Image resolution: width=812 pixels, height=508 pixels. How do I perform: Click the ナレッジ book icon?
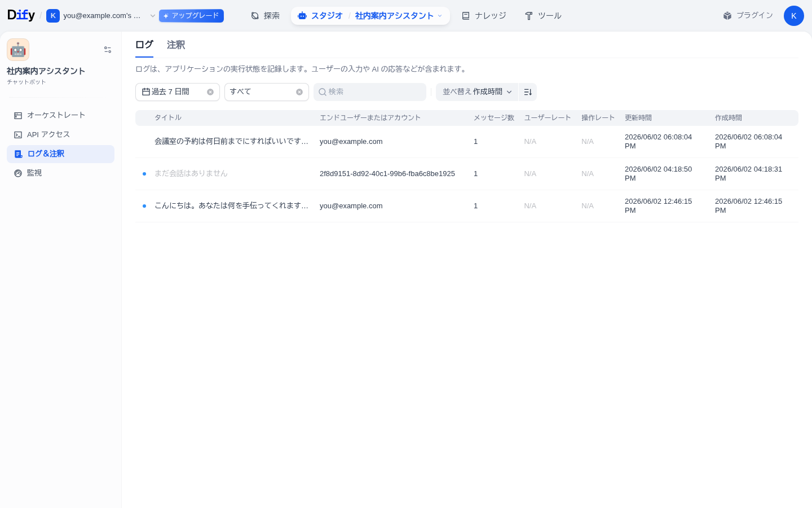[x=466, y=16]
